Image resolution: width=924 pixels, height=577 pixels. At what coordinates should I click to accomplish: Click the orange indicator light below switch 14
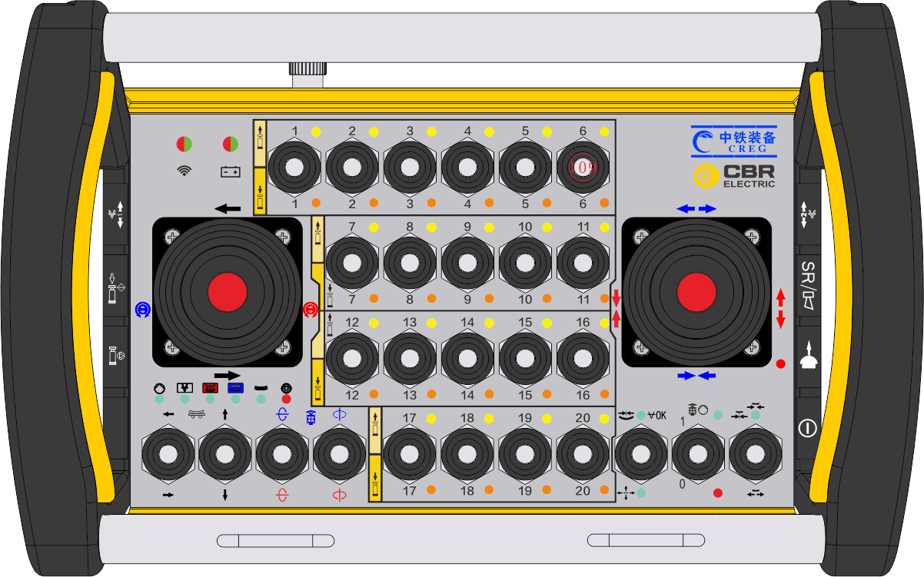489,394
